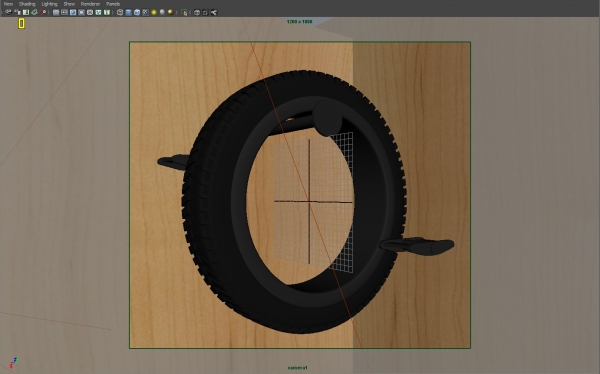Open the Lighting menu

coord(49,4)
